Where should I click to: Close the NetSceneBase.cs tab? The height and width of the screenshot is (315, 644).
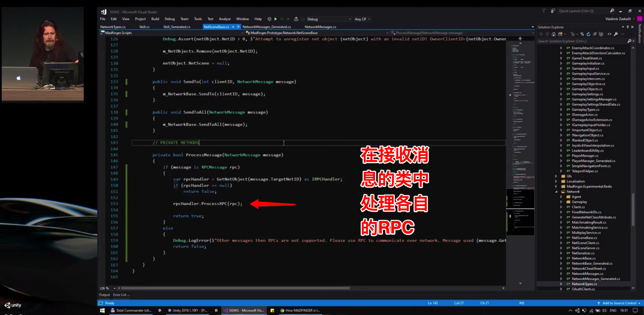coord(238,27)
